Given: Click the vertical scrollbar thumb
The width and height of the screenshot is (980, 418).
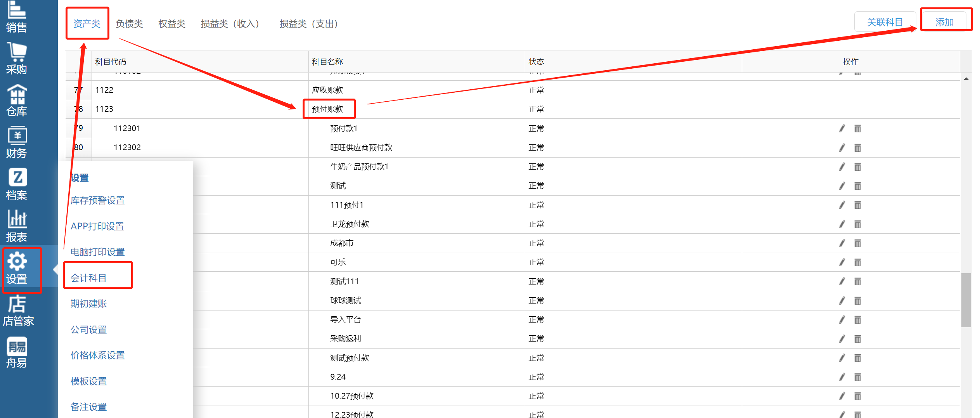Looking at the screenshot, I should point(966,300).
